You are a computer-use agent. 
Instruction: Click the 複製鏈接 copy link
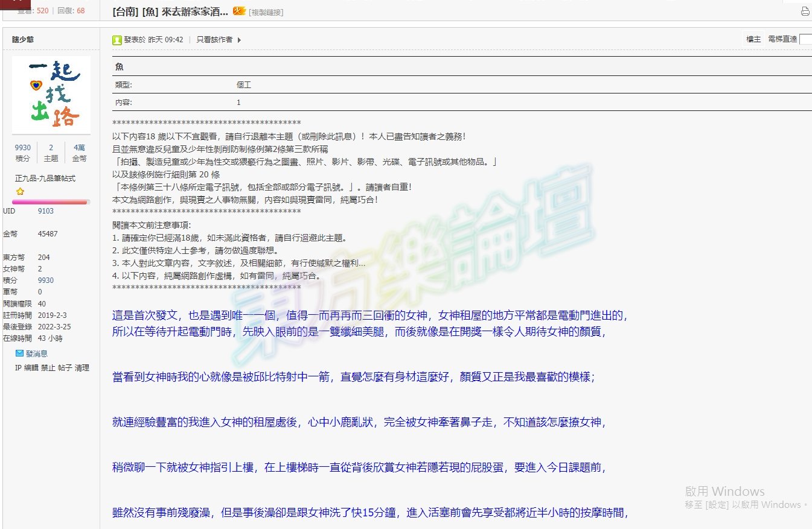tap(266, 12)
